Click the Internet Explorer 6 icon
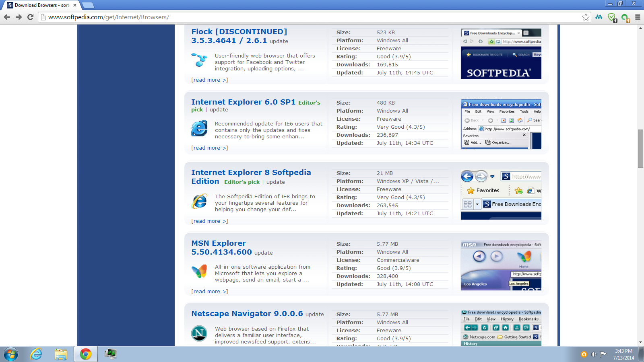Viewport: 644px width, 362px height. click(199, 129)
